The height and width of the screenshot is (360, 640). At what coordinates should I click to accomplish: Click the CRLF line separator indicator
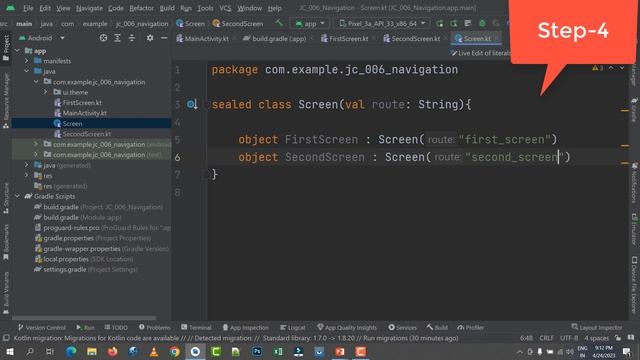click(547, 338)
